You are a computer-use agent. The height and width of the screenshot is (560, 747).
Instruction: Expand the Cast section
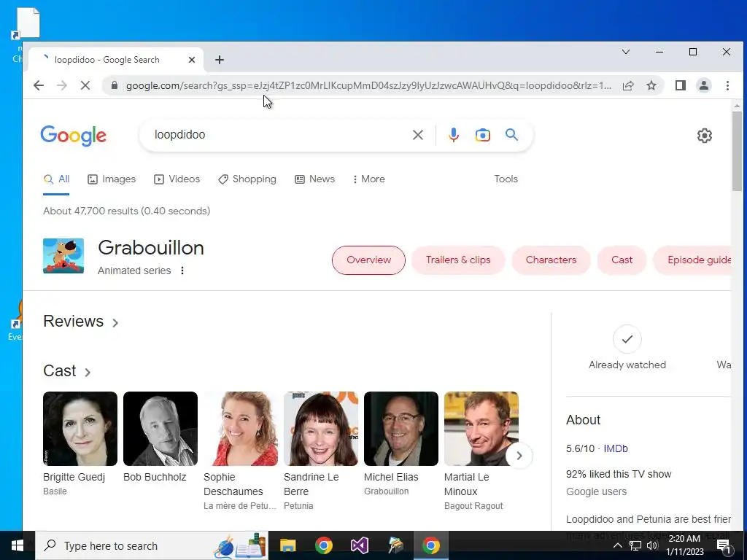(x=67, y=371)
